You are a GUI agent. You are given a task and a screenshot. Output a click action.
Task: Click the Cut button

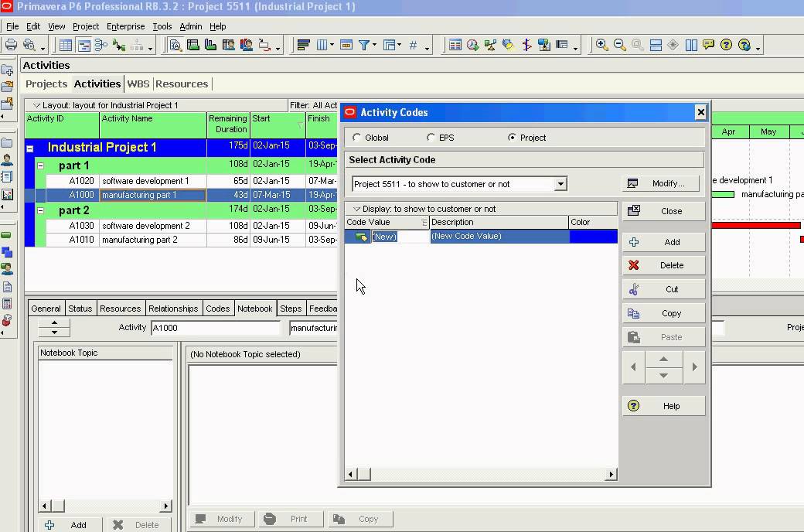663,289
